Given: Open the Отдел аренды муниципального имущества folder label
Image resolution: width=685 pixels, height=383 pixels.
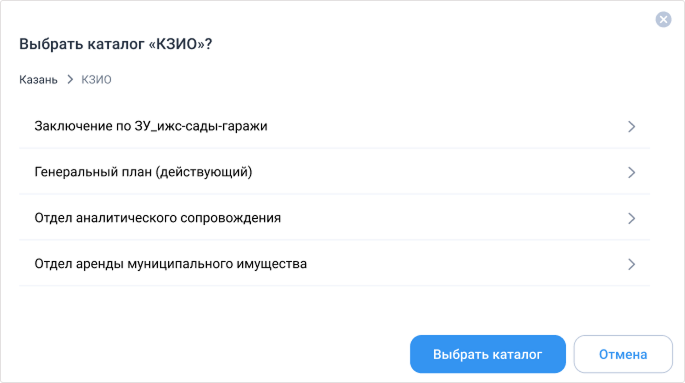Looking at the screenshot, I should pyautogui.click(x=170, y=264).
